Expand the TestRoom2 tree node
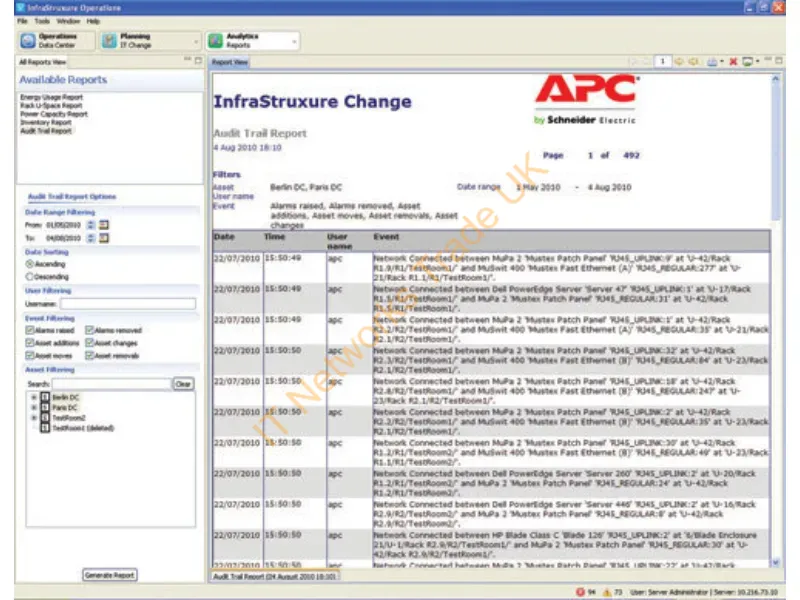The height and width of the screenshot is (600, 800). tap(34, 417)
